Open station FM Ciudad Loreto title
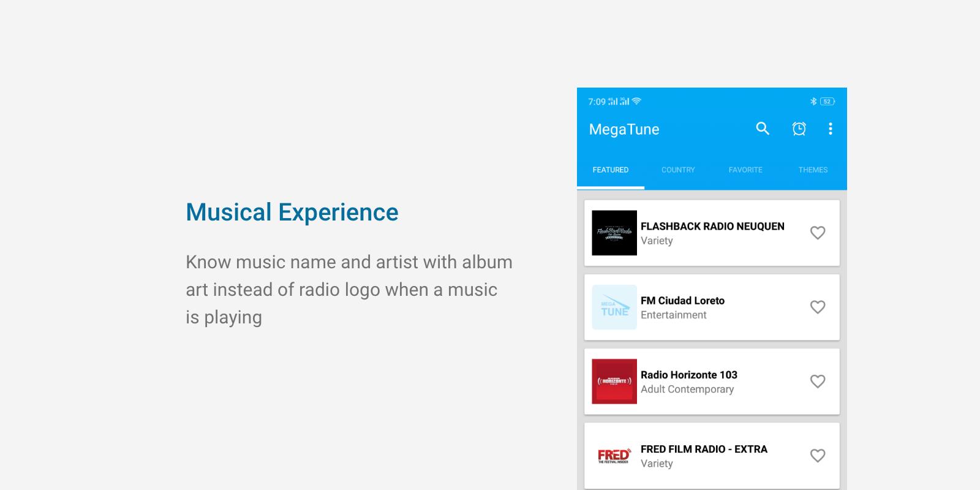Viewport: 980px width, 490px height. pyautogui.click(x=682, y=300)
